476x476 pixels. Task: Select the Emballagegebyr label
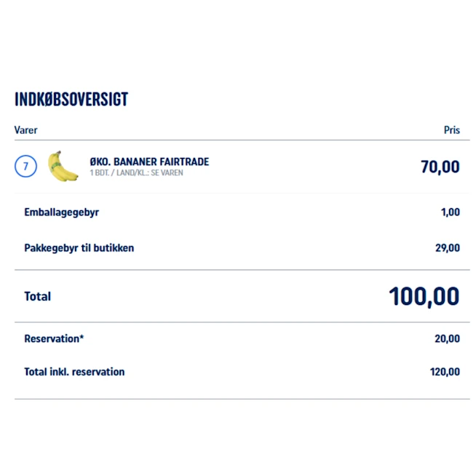point(61,213)
